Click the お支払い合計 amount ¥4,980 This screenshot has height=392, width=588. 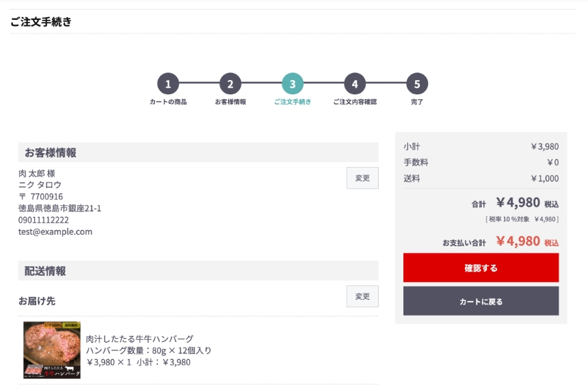518,241
